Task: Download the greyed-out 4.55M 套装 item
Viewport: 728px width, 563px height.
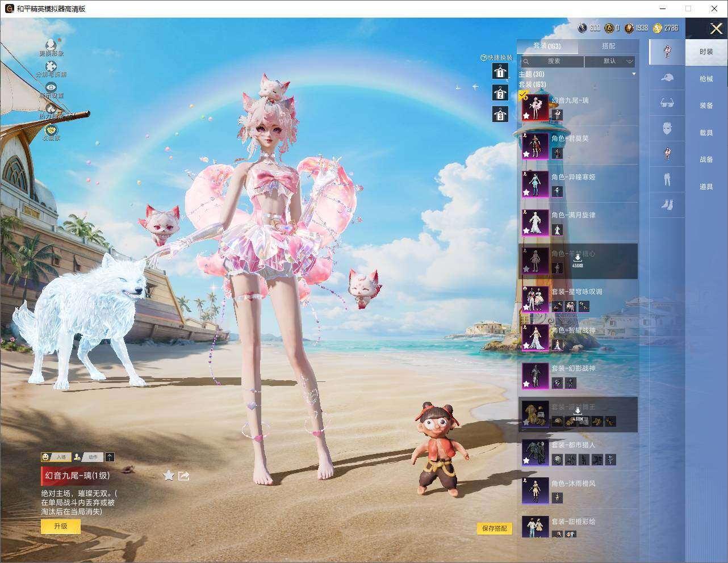Action: click(578, 414)
